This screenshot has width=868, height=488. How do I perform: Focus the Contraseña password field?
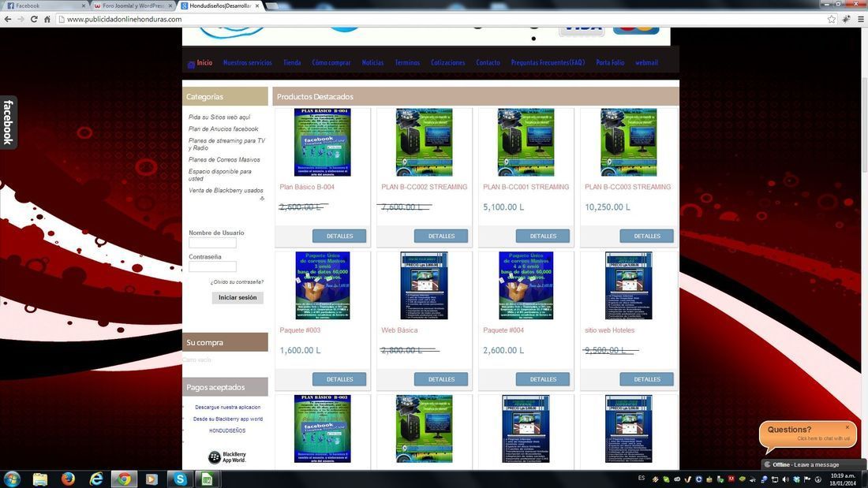[x=212, y=266]
